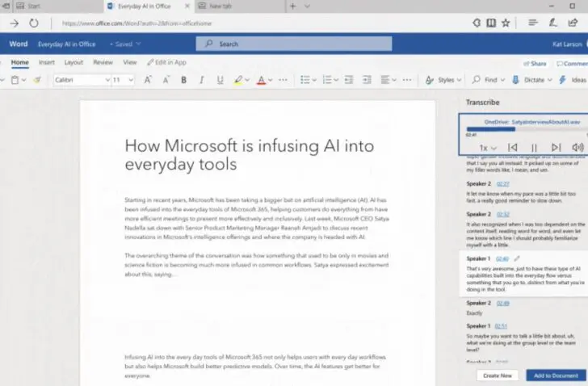Open the Review ribbon tab
This screenshot has width=588, height=386.
(103, 63)
